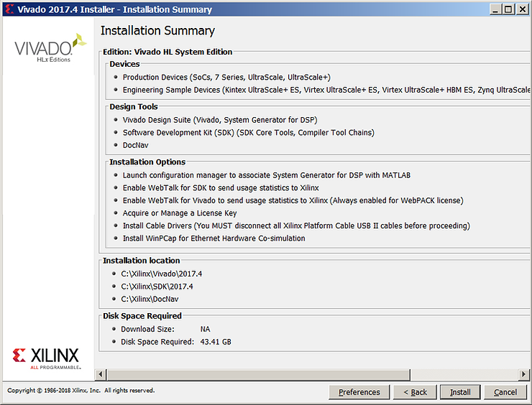Click Acquire or Manage a License Key
Viewport: 532px width, 405px height.
coord(180,213)
